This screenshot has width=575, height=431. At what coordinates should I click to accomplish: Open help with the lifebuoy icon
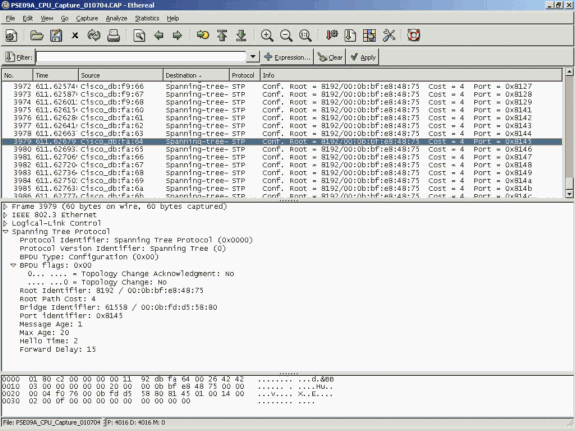tap(414, 36)
